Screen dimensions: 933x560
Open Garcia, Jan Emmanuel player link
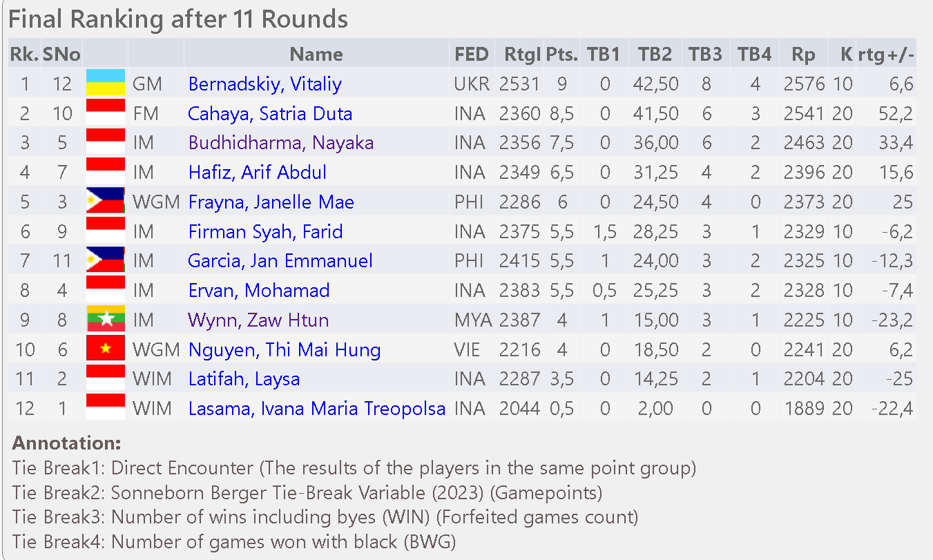(x=280, y=261)
